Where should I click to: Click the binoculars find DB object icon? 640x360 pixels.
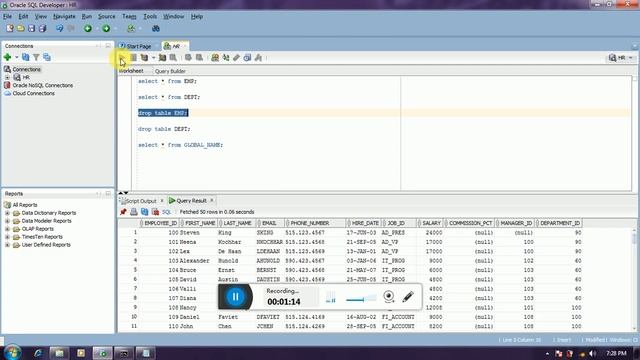point(156,28)
